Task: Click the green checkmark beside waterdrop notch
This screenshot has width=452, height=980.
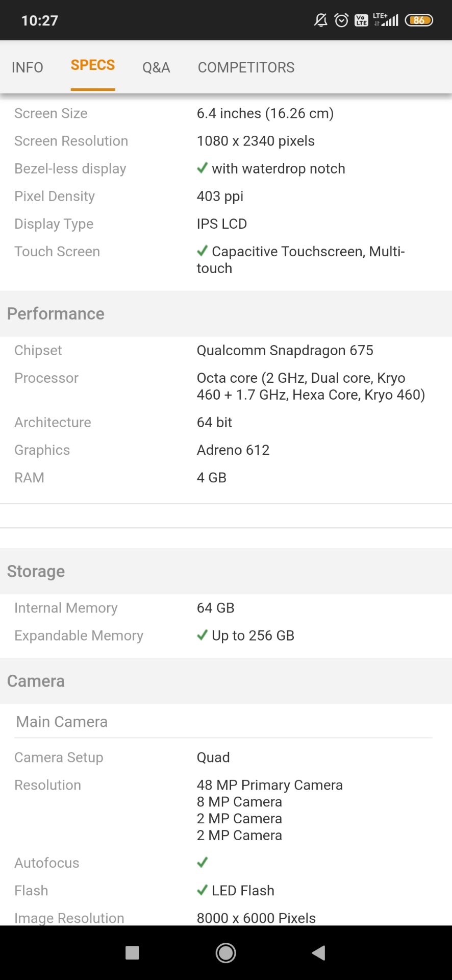Action: pyautogui.click(x=203, y=168)
